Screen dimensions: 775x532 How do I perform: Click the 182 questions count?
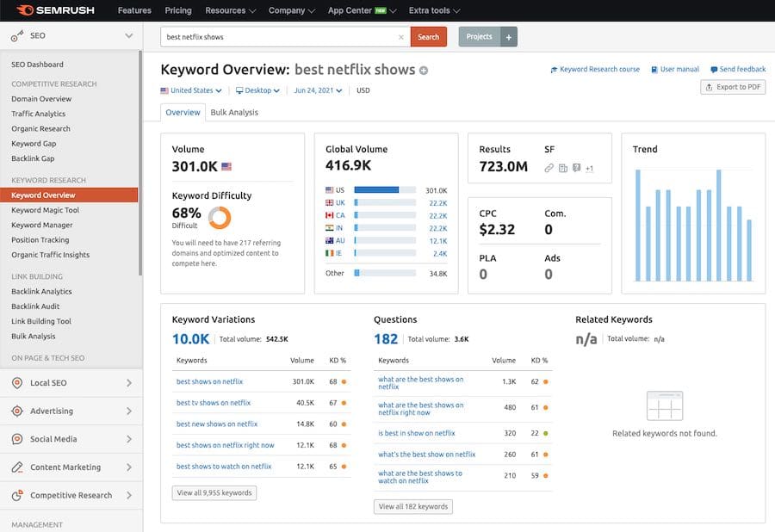tap(386, 339)
